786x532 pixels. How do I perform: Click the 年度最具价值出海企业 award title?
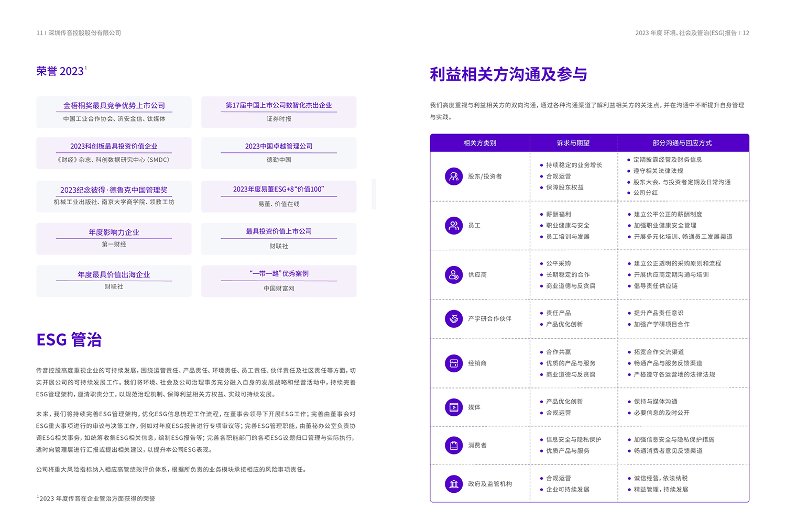pyautogui.click(x=114, y=275)
